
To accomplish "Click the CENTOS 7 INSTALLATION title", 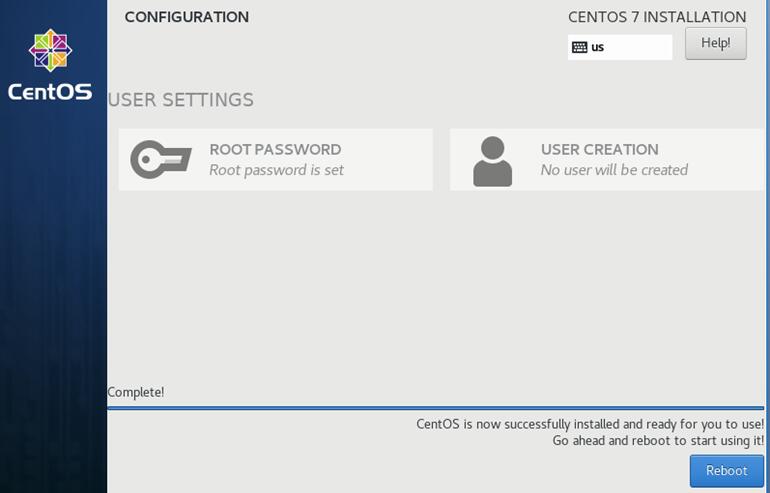I will coord(657,17).
